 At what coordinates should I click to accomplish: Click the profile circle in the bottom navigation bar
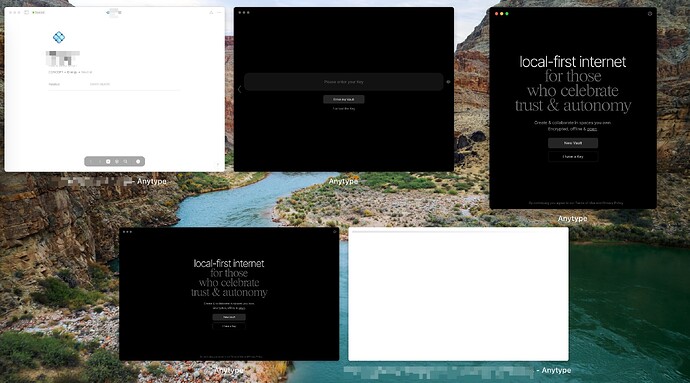tap(138, 162)
